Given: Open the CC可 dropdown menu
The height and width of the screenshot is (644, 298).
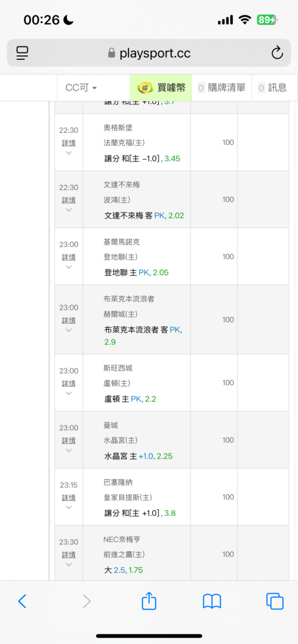Looking at the screenshot, I should [81, 88].
